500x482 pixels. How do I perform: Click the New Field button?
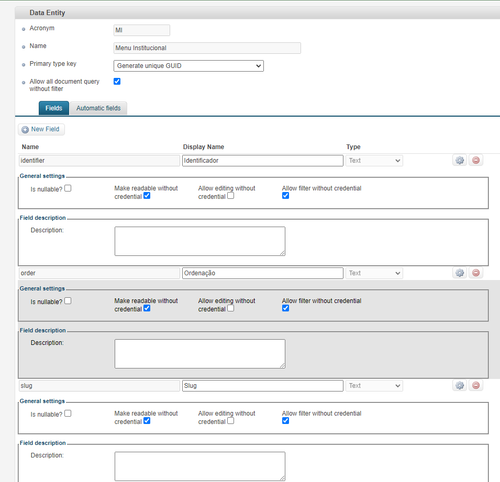click(x=41, y=129)
